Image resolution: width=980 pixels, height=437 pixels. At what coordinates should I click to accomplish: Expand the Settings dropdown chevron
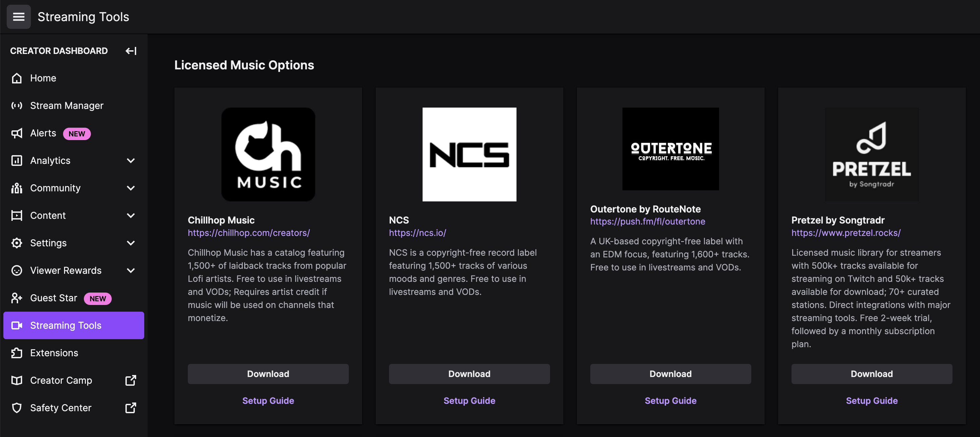point(130,243)
